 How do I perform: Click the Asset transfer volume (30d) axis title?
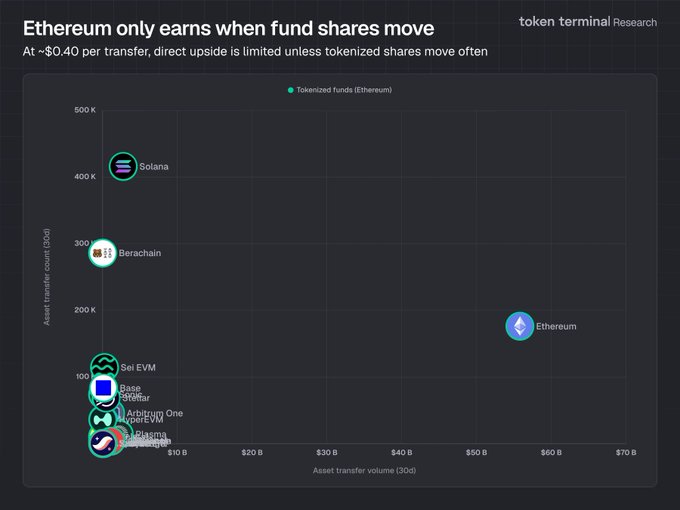[364, 471]
